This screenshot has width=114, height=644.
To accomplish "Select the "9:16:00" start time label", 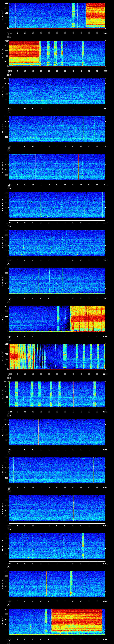I will (x=9, y=601).
